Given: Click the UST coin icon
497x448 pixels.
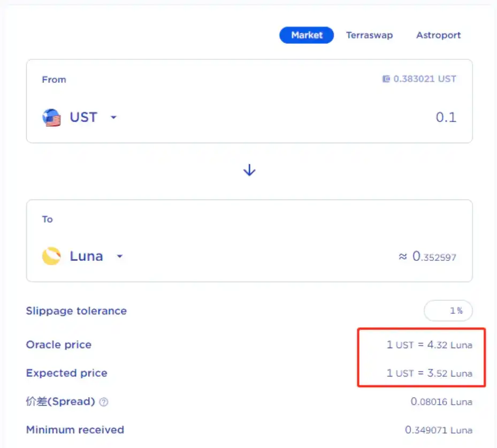Looking at the screenshot, I should tap(51, 118).
